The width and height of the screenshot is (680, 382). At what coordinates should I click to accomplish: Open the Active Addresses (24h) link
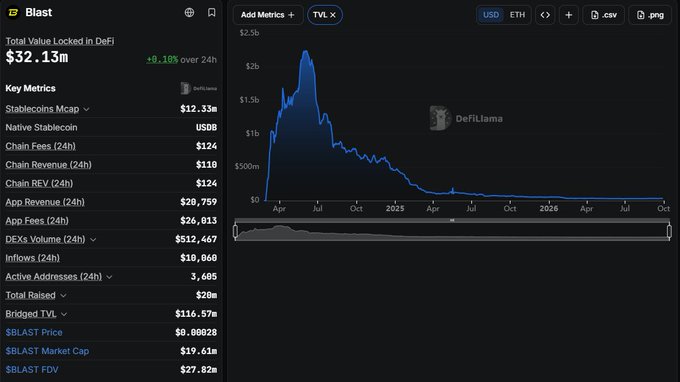coord(53,277)
